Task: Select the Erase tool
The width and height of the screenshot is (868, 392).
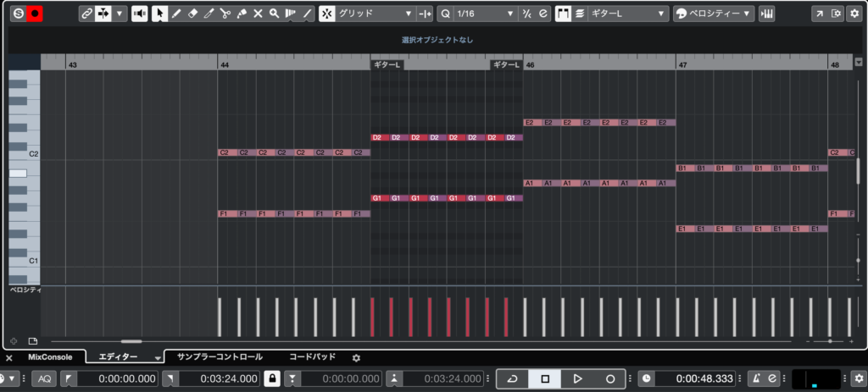Action: 192,14
